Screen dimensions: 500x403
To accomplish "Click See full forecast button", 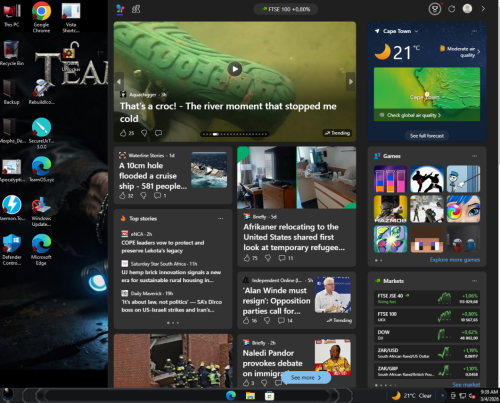I will (x=427, y=136).
